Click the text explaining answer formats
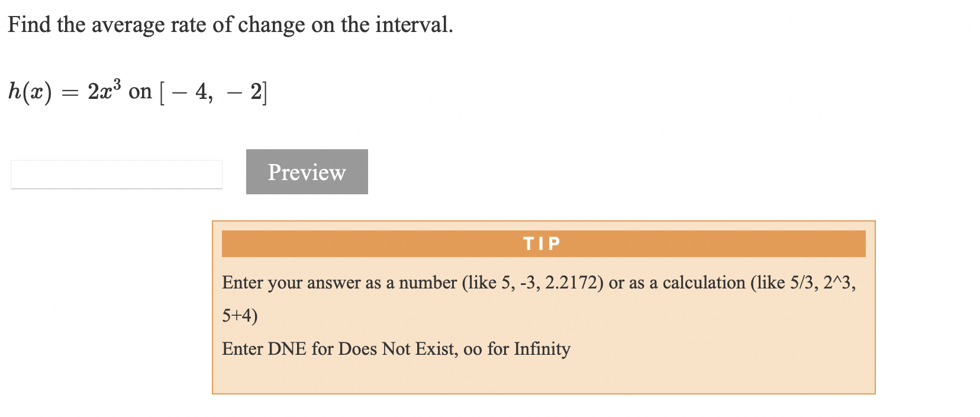 (x=533, y=283)
